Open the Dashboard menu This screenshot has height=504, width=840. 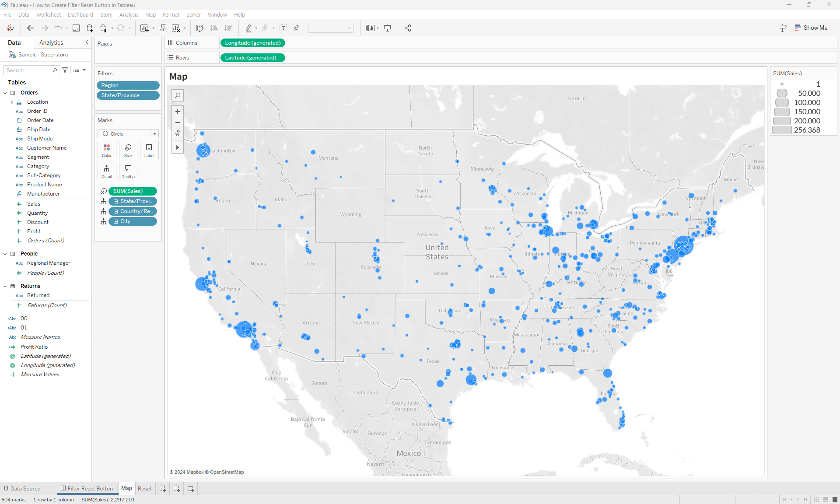pyautogui.click(x=80, y=14)
